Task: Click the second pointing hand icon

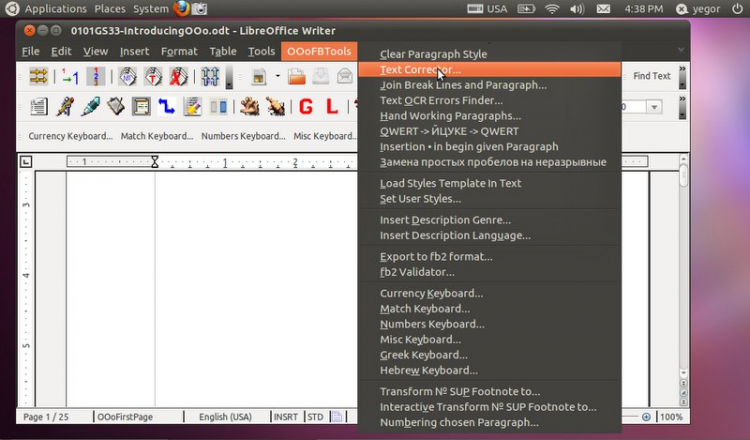Action: (x=276, y=107)
